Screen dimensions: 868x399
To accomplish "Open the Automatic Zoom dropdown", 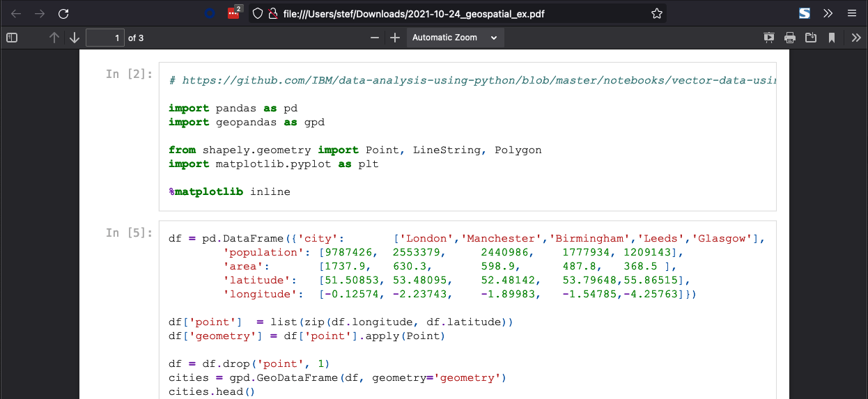I will click(x=455, y=38).
